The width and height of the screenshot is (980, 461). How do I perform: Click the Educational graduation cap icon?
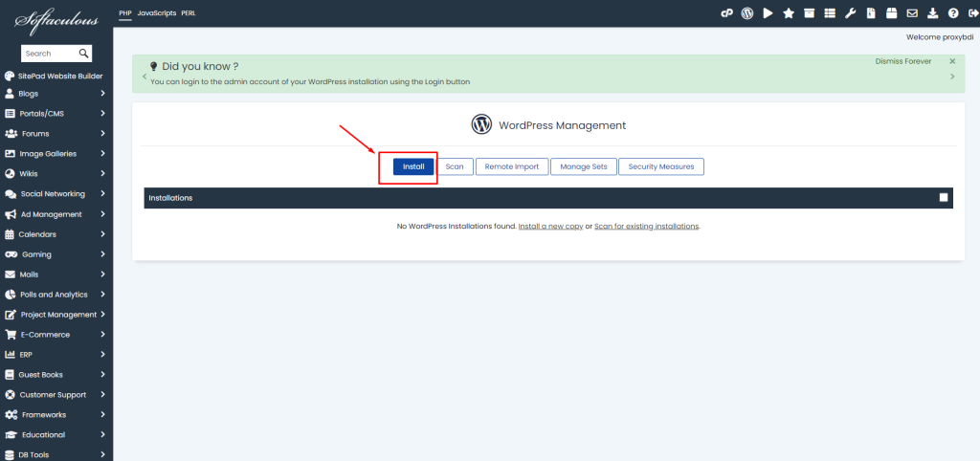click(x=11, y=435)
